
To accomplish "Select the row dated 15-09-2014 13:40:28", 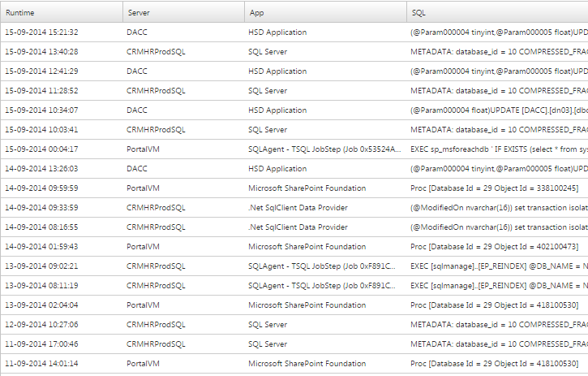I will 294,52.
